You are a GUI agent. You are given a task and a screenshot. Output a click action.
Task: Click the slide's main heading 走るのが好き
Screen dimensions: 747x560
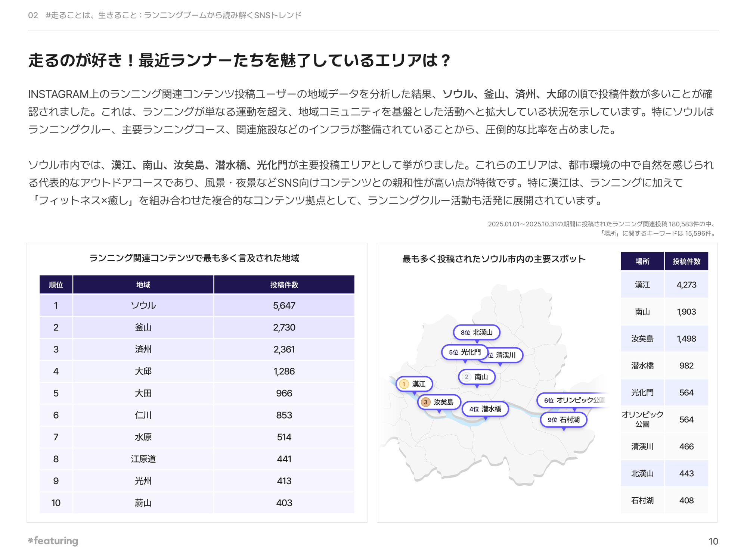tap(240, 60)
